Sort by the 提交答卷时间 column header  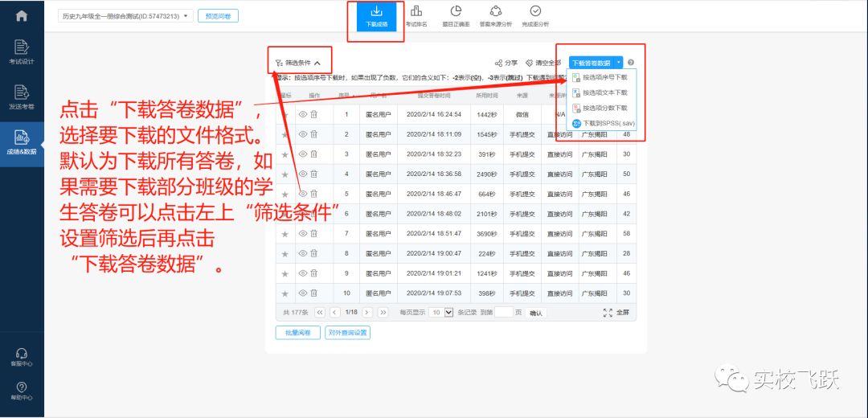pyautogui.click(x=433, y=95)
